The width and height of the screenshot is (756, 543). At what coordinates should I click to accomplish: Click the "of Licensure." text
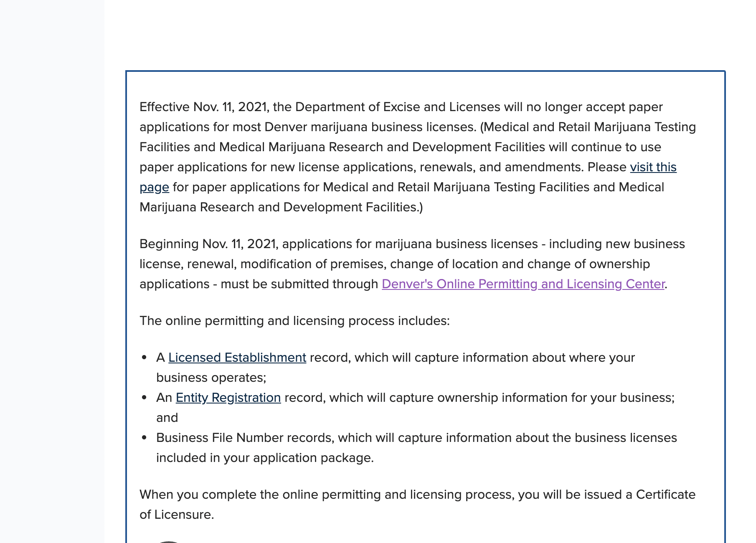177,515
